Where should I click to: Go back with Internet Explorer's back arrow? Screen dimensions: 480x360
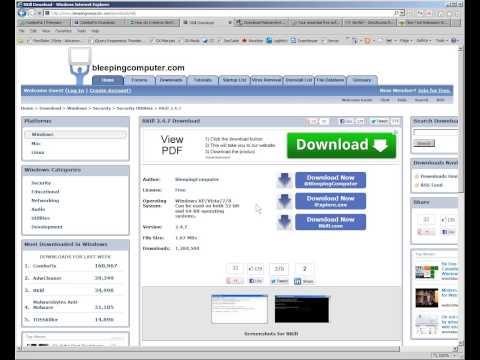point(22,13)
